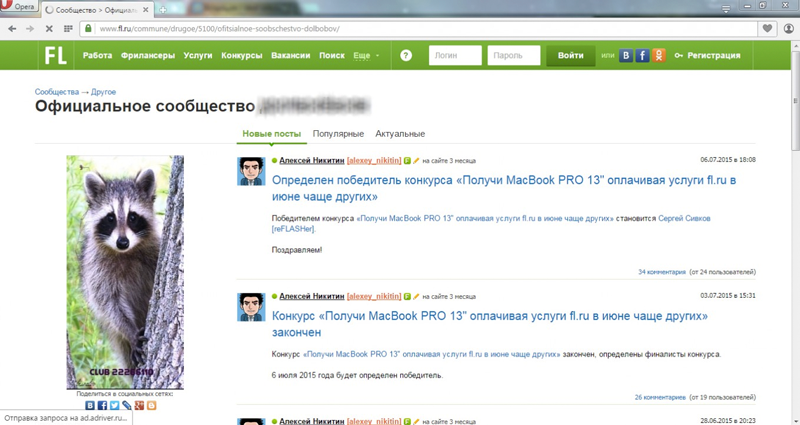Share to Twitter icon under raccoon image
Screen dimensions: 800x425
pyautogui.click(x=115, y=406)
